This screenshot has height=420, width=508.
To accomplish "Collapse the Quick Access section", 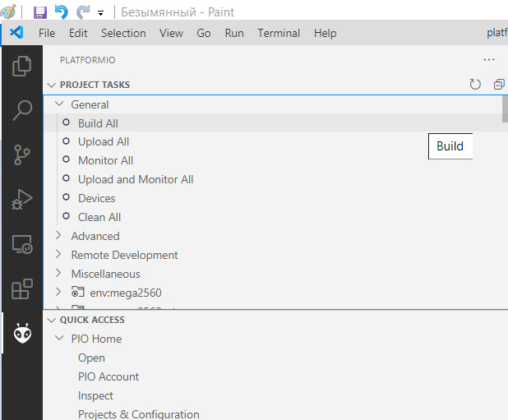I will [x=51, y=320].
